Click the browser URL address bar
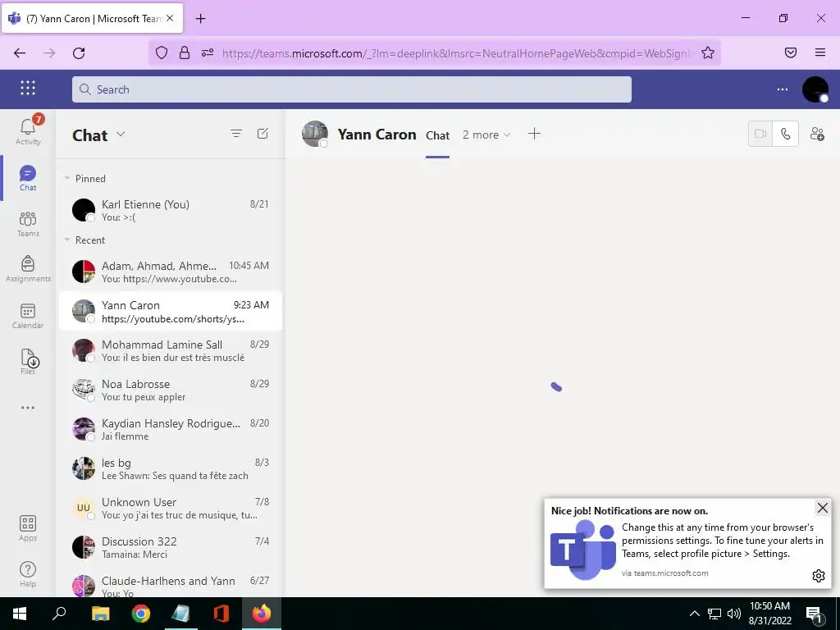 (458, 53)
